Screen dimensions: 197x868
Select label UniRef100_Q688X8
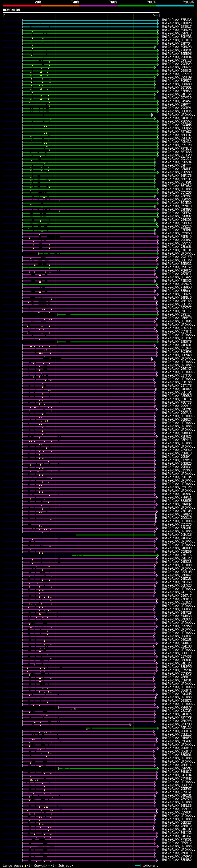[176, 71]
